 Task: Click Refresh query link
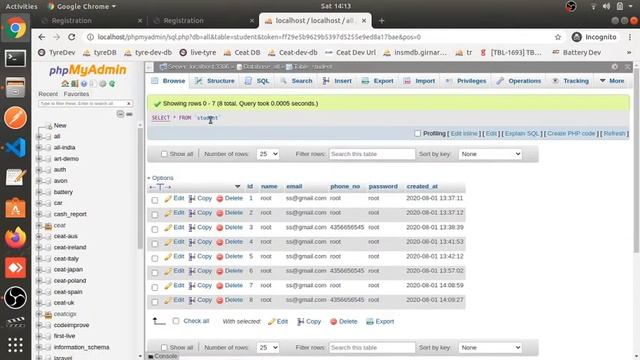[614, 133]
